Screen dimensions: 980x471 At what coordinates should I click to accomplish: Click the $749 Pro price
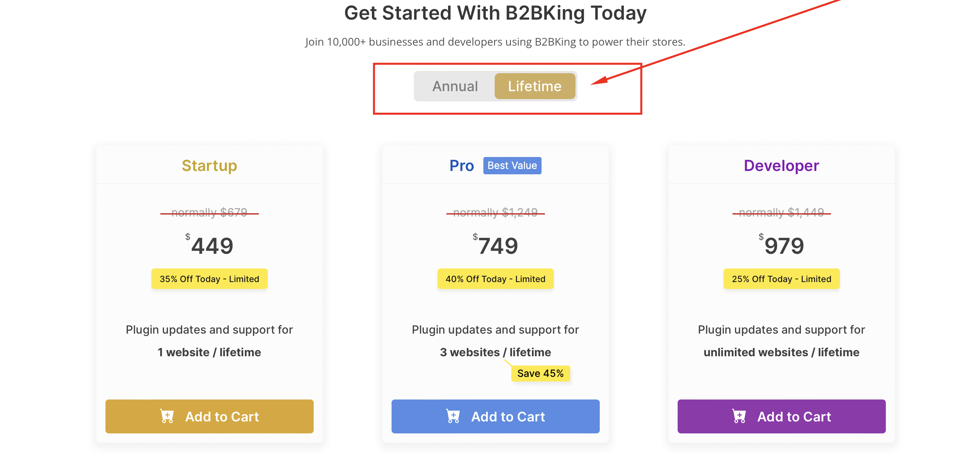495,245
